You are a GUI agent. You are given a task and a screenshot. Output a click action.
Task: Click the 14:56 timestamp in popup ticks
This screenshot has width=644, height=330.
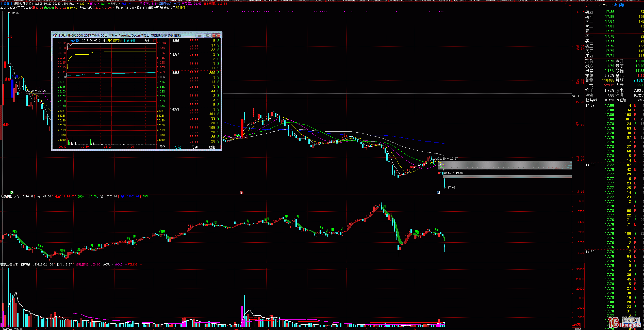pyautogui.click(x=175, y=41)
